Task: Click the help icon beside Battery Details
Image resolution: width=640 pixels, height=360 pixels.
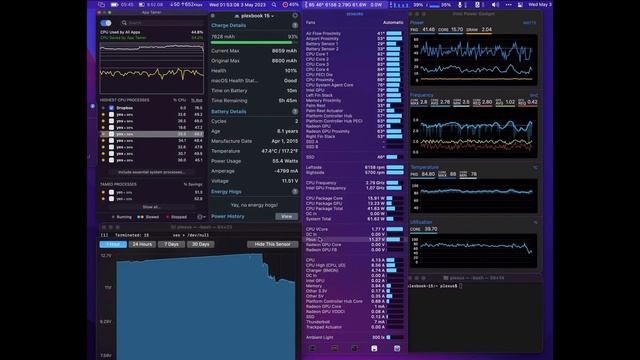Action: tap(295, 111)
